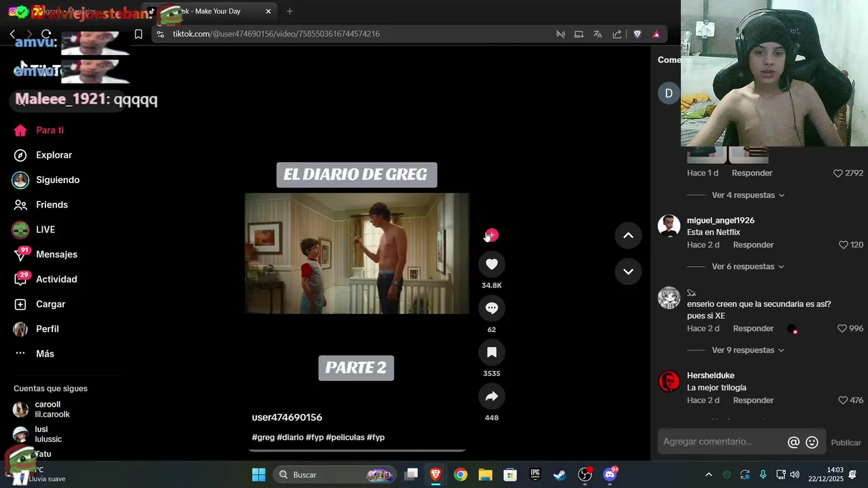
Task: Open miguel_angel1926's profile avatar
Action: [x=669, y=225]
